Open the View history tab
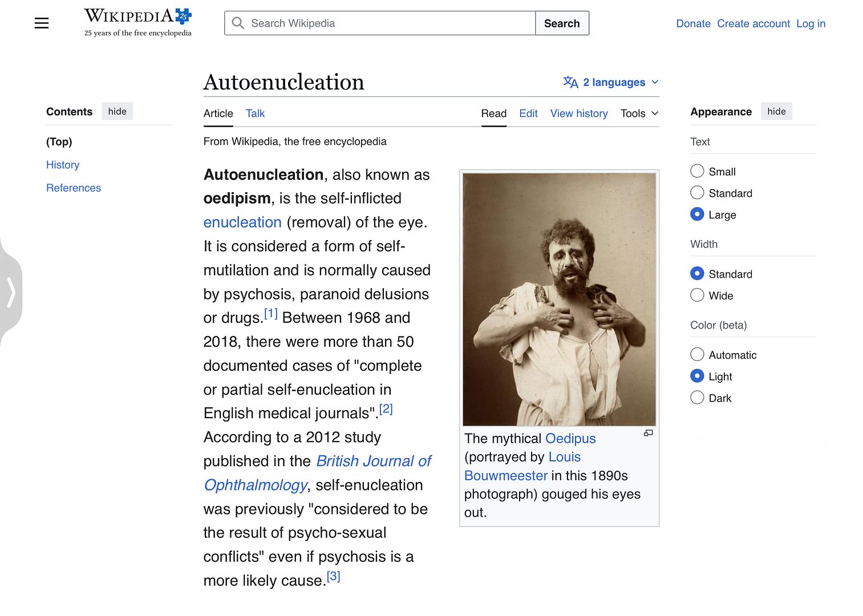The image size is (863, 616). pyautogui.click(x=578, y=114)
